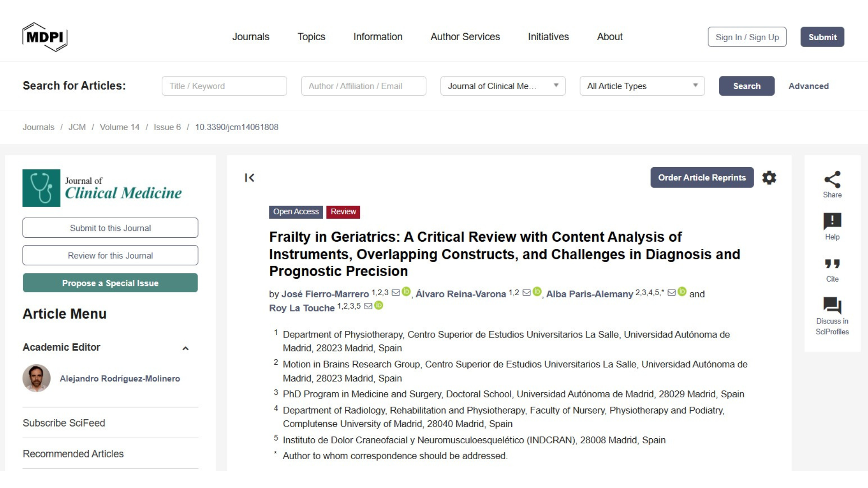The width and height of the screenshot is (868, 488).
Task: Expand the Journal of Clinical Medicine dropdown
Action: tap(503, 86)
